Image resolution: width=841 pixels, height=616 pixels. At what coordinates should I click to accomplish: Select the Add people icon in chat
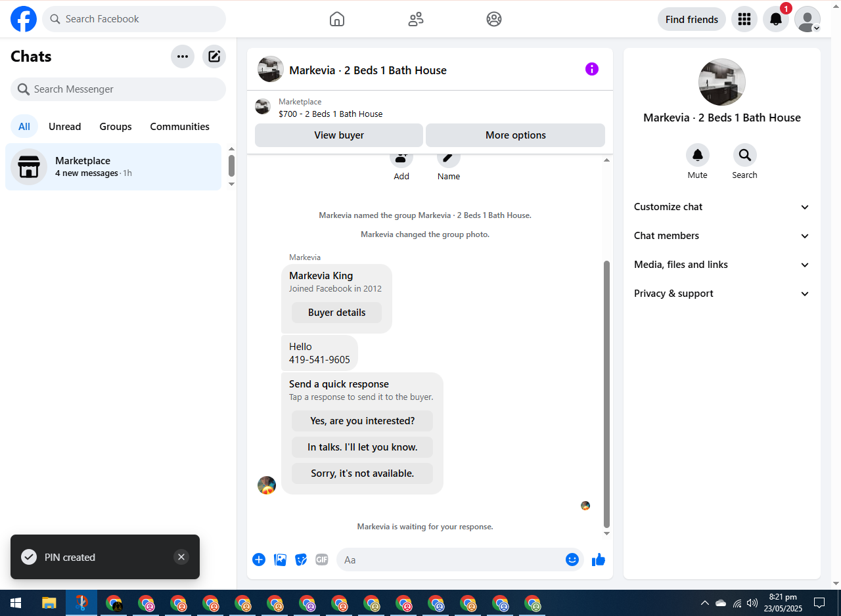[401, 158]
